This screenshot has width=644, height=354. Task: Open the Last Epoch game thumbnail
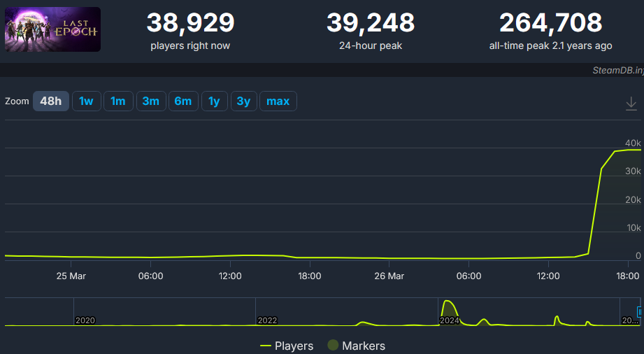[52, 29]
